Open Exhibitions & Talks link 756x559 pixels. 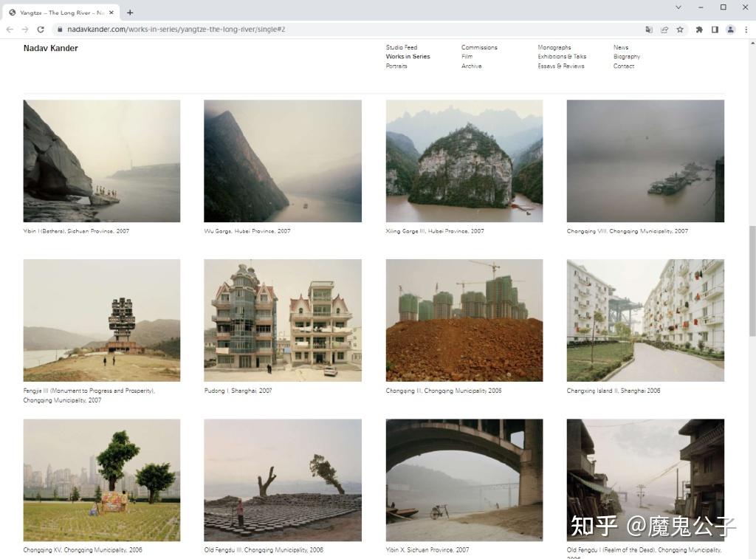click(562, 56)
